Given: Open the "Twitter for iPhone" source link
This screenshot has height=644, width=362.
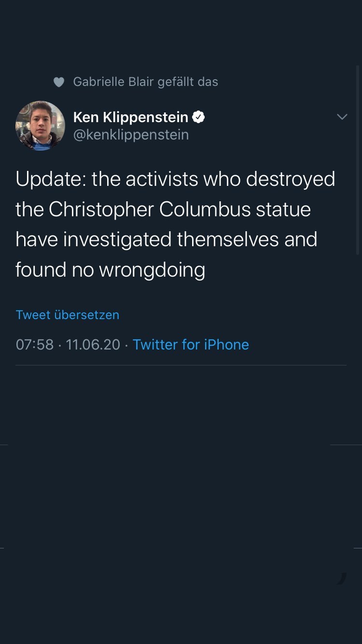Looking at the screenshot, I should [191, 345].
